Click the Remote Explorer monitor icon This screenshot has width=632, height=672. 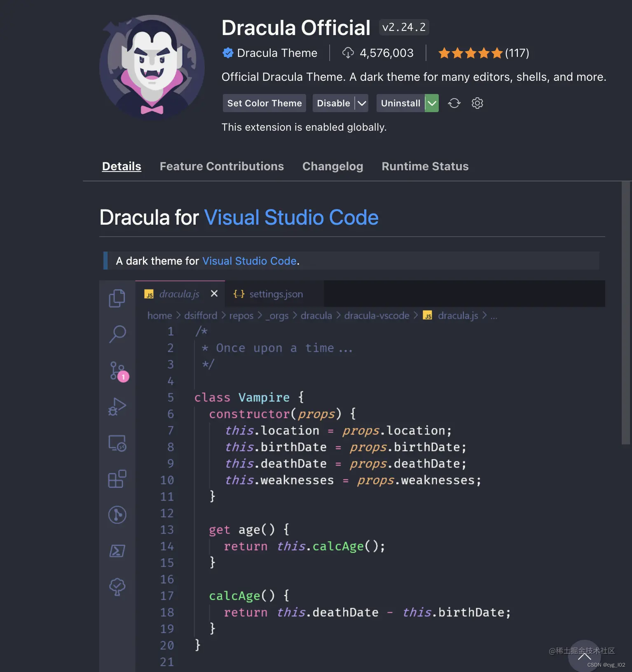pos(117,443)
